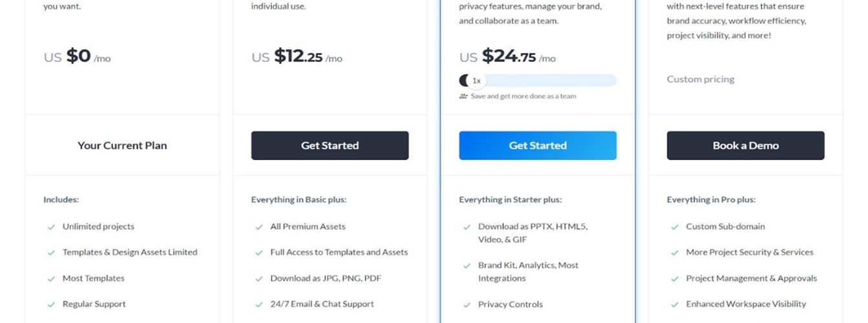This screenshot has height=323, width=868.
Task: Click the checkmark next to Custom Sub-domain
Action: 674,227
